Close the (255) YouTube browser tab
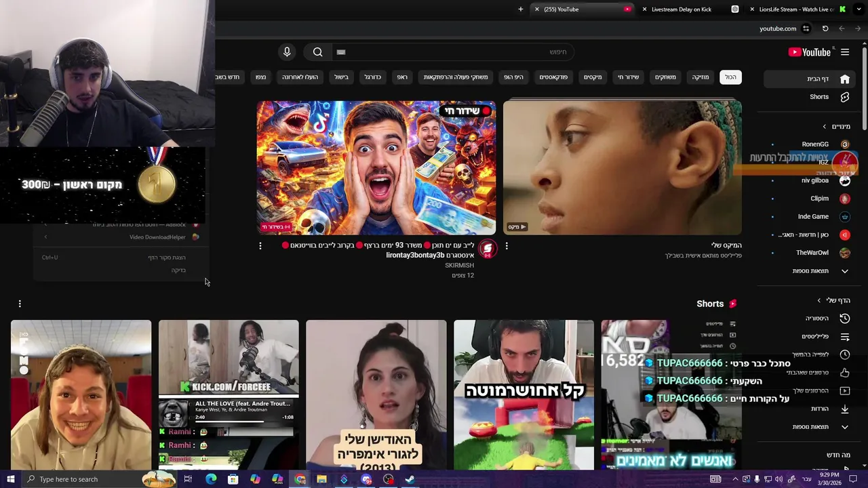This screenshot has height=488, width=868. click(x=537, y=9)
